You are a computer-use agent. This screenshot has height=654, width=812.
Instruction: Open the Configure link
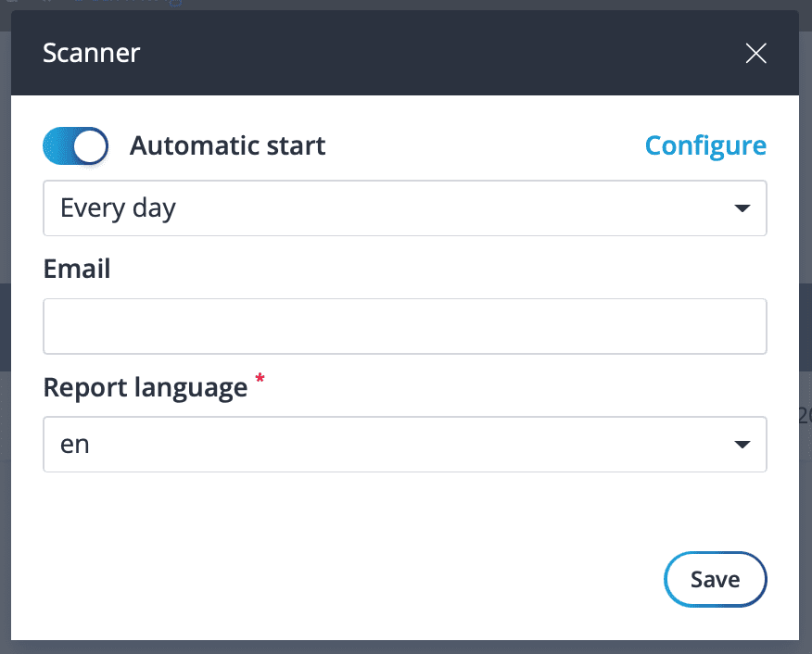point(705,145)
